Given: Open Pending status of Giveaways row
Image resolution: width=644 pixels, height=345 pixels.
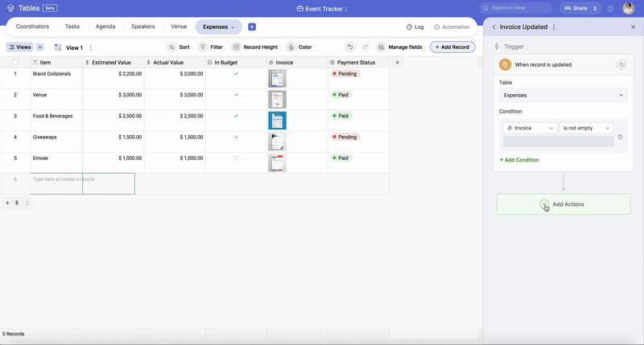Looking at the screenshot, I should 345,137.
